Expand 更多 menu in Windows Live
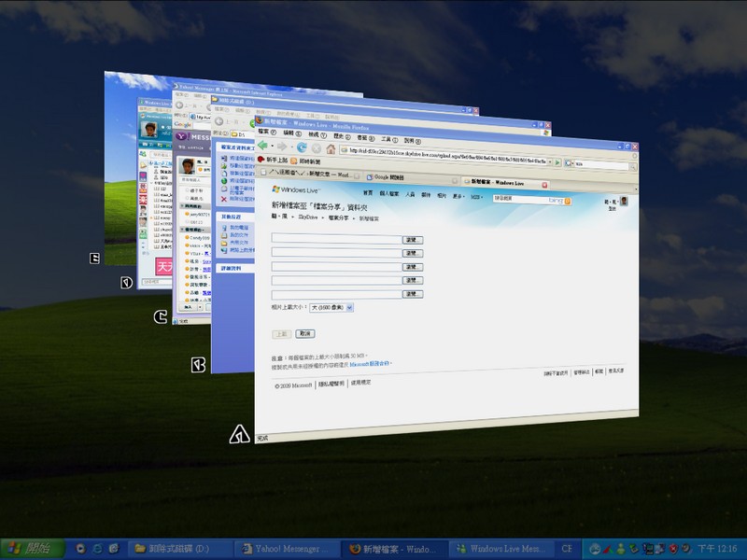747x560 pixels. click(x=458, y=196)
